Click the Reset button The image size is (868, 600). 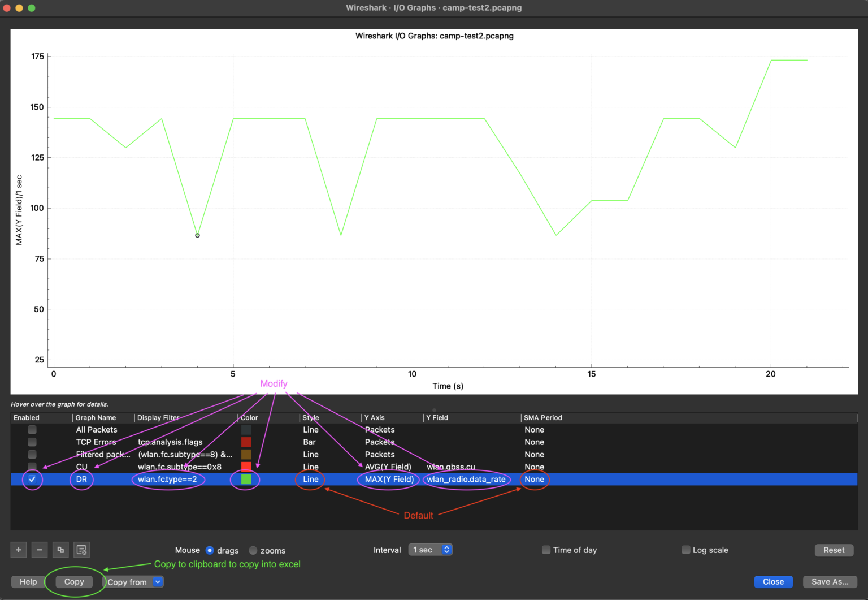pos(834,550)
